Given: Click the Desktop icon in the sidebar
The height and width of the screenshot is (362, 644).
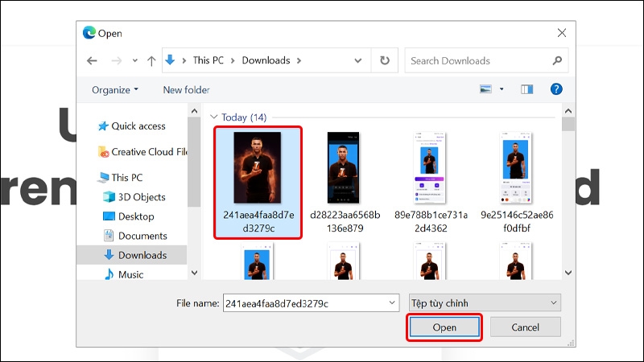Looking at the screenshot, I should [x=109, y=216].
